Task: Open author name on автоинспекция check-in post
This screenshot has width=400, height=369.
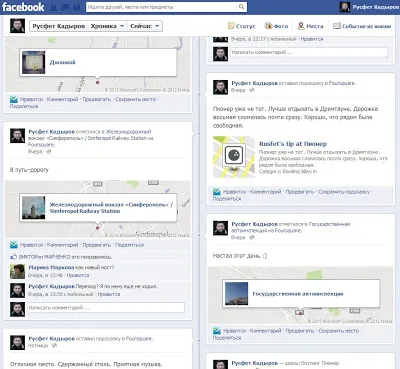Action: point(254,224)
